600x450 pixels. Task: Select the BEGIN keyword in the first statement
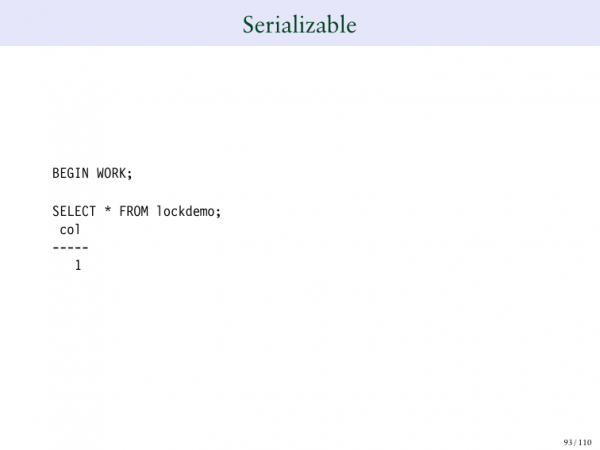pyautogui.click(x=70, y=173)
